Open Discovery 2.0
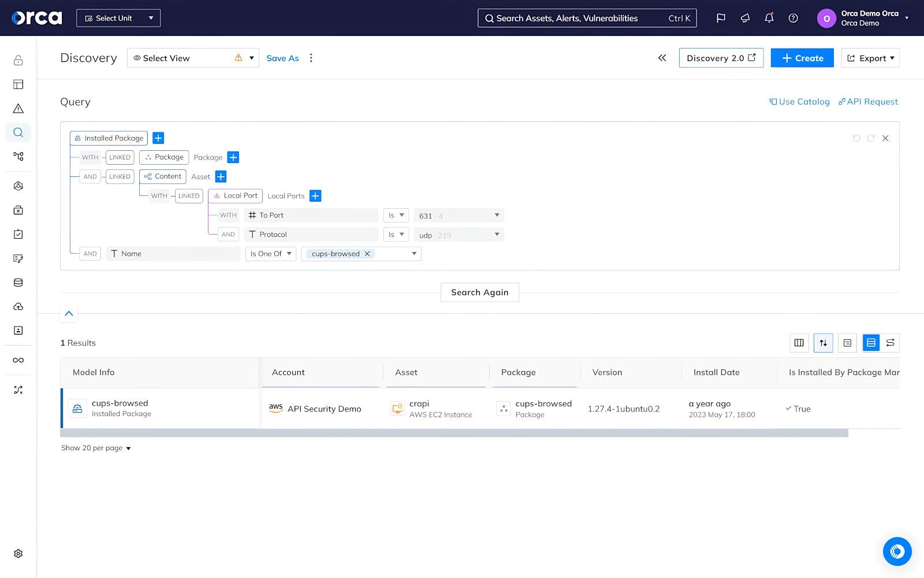Viewport: 924px width, 578px height. pos(721,58)
